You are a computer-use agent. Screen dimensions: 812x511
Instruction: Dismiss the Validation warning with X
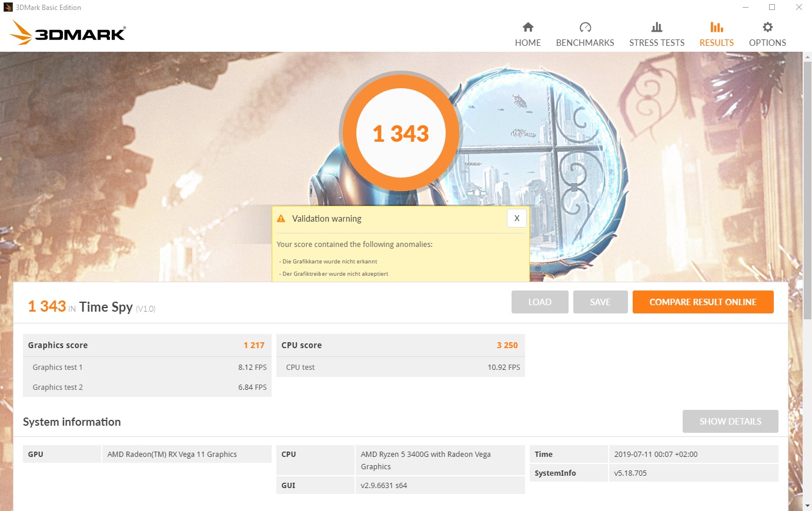pos(517,218)
